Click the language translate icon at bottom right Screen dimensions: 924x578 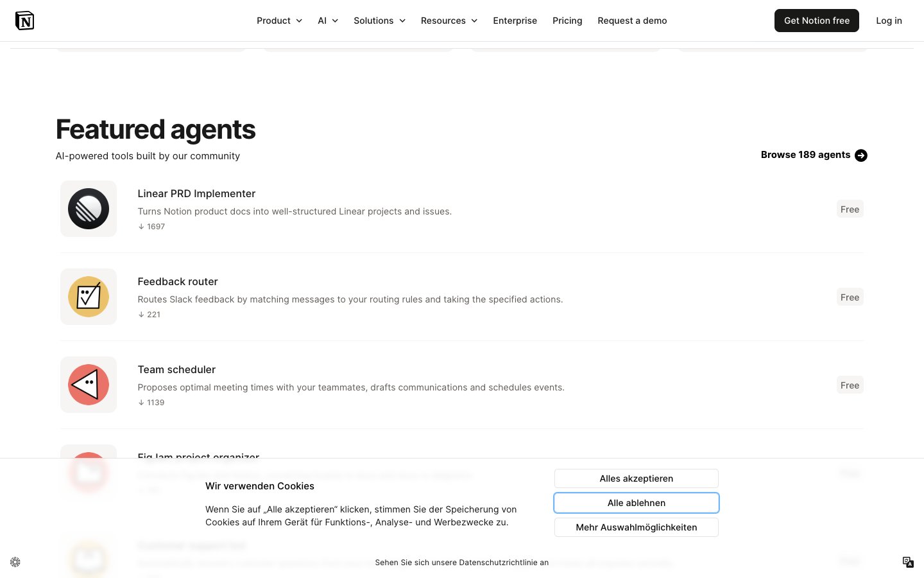(908, 562)
